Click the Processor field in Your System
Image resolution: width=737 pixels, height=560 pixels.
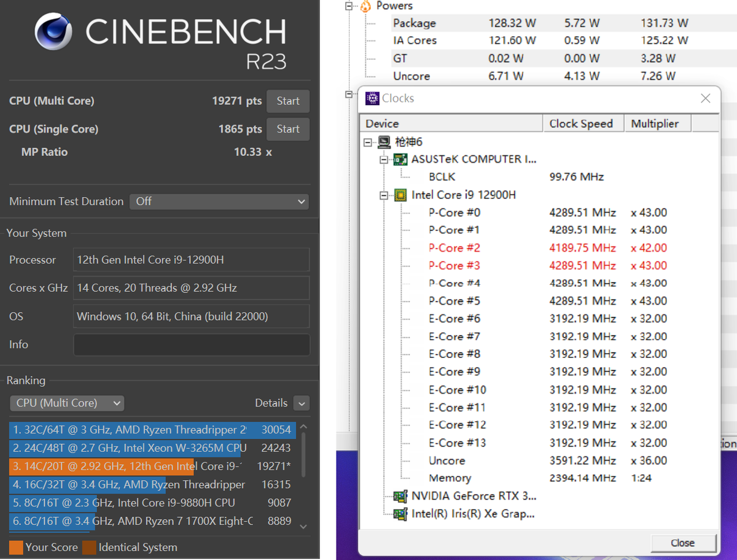[192, 260]
